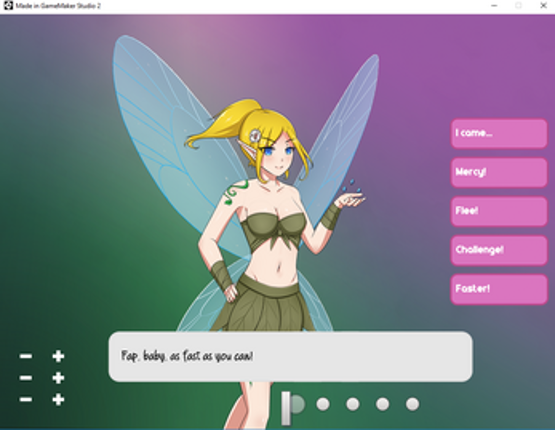Click the dialogue text box to advance

coord(290,356)
